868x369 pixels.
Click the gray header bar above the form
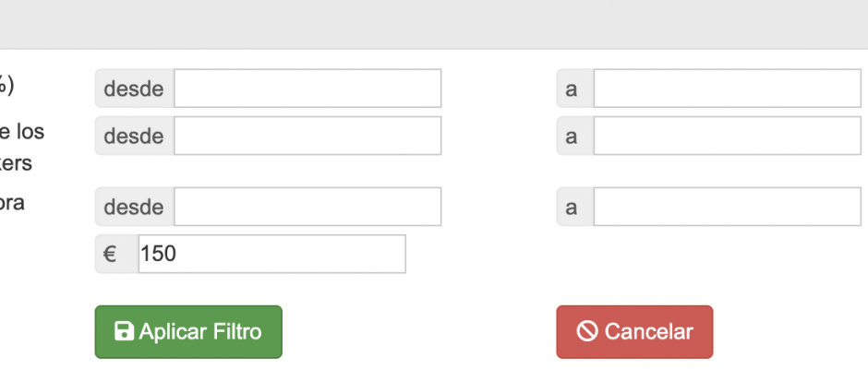(x=434, y=24)
